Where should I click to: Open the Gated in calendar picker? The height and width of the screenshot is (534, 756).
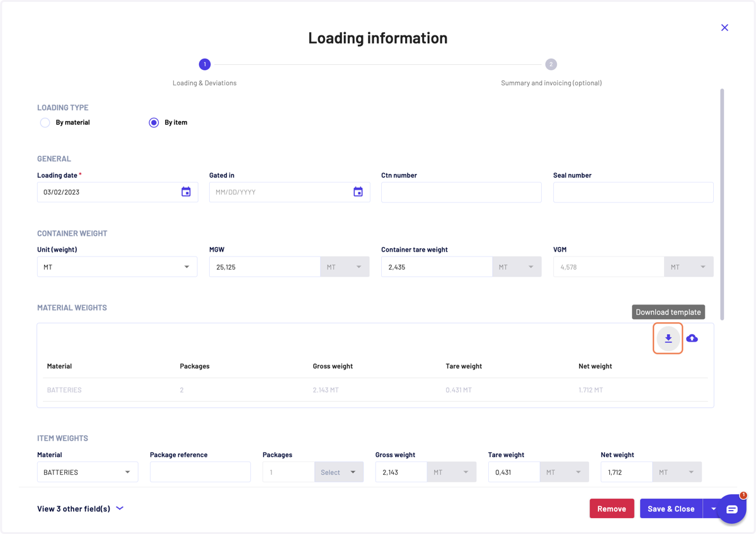pyautogui.click(x=358, y=192)
